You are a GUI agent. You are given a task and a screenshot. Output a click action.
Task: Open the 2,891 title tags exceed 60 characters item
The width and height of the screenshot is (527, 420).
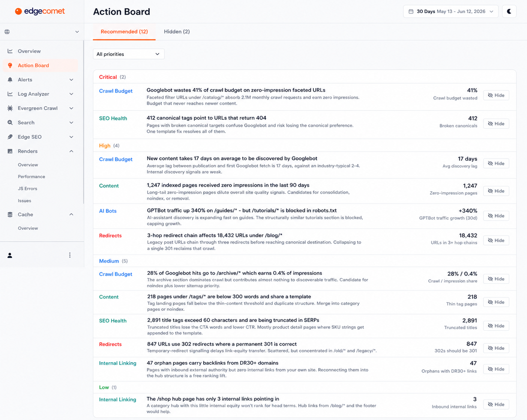233,320
